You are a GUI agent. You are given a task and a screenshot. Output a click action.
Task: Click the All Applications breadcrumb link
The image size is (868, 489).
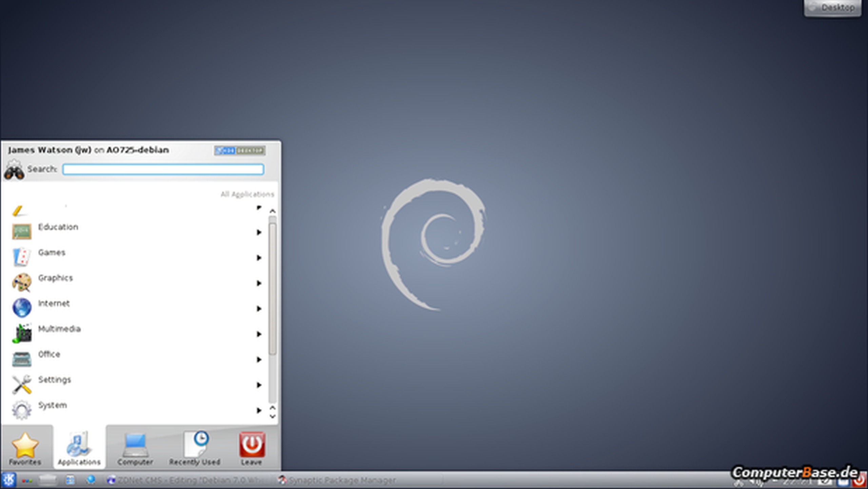tap(247, 194)
